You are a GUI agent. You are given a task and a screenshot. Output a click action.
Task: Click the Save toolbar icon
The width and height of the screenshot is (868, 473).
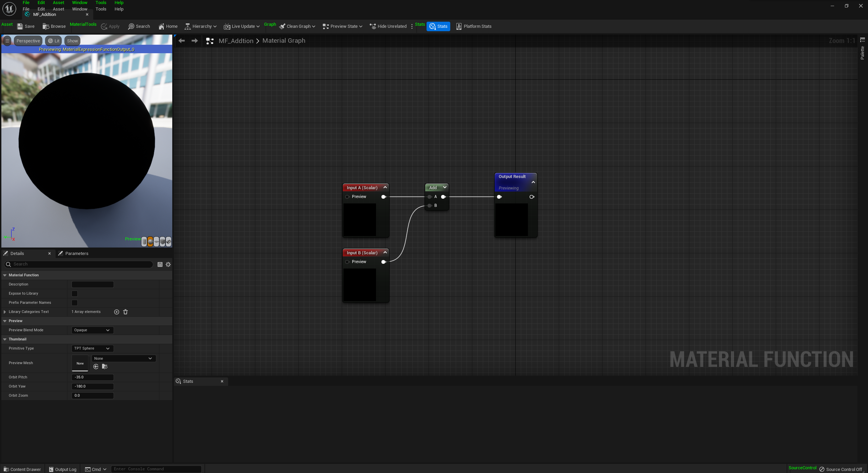tap(20, 26)
